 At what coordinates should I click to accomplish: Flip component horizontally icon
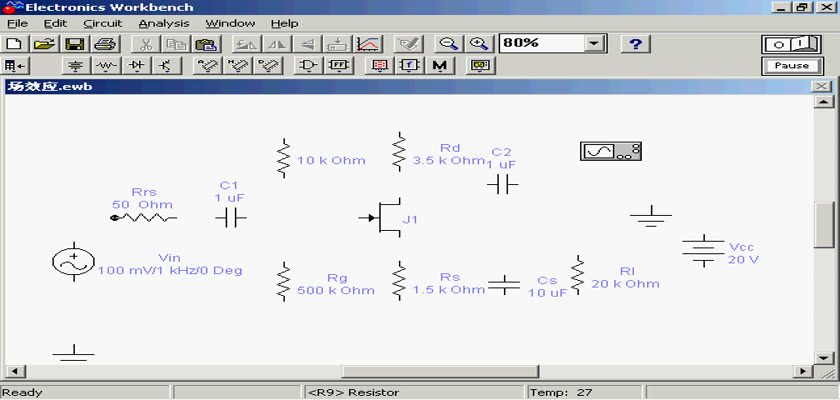(276, 44)
